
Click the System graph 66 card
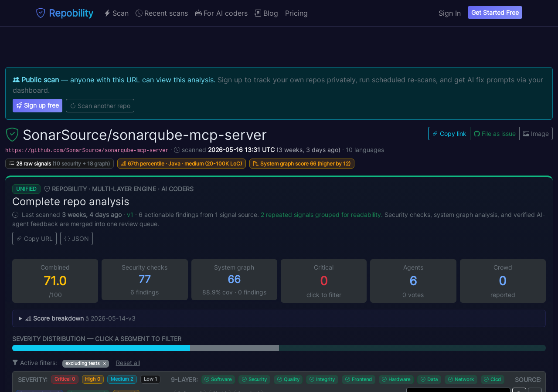(x=234, y=280)
